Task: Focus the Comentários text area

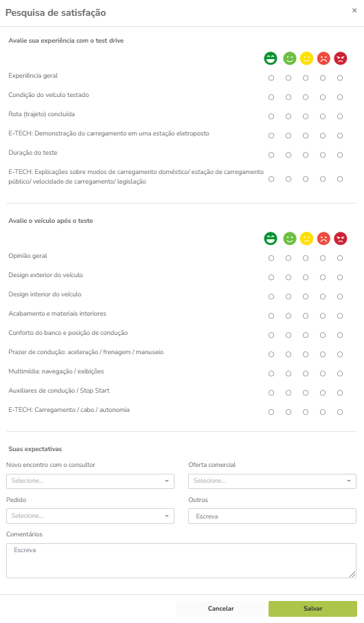Action: click(181, 560)
